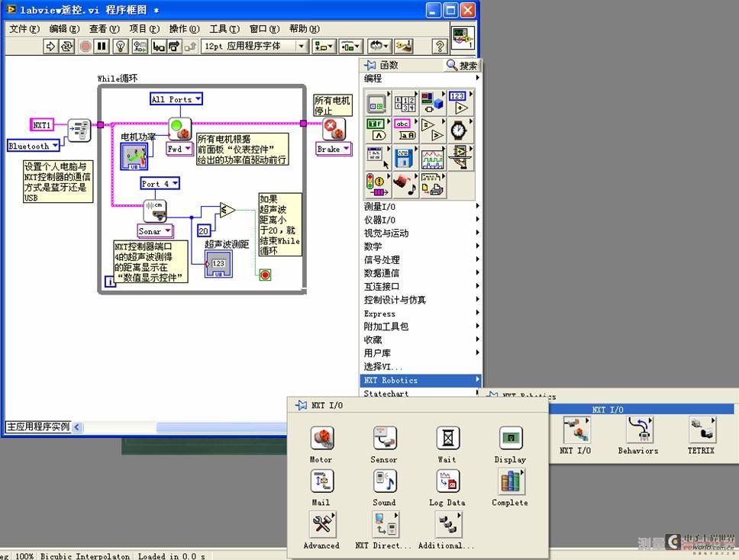Open the Align Objects dropdown
Screen dimensions: 739x560
coord(324,46)
